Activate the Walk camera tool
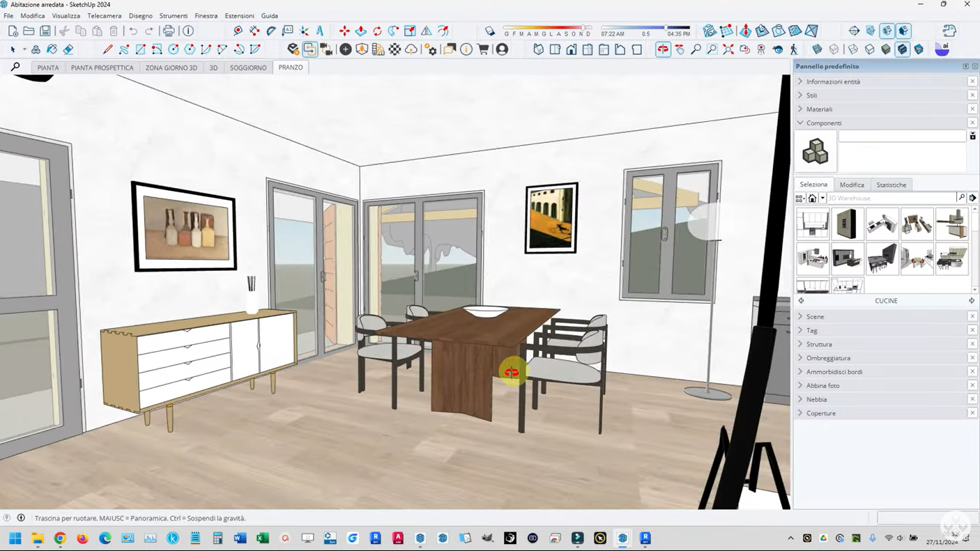The image size is (980, 551). pyautogui.click(x=794, y=49)
